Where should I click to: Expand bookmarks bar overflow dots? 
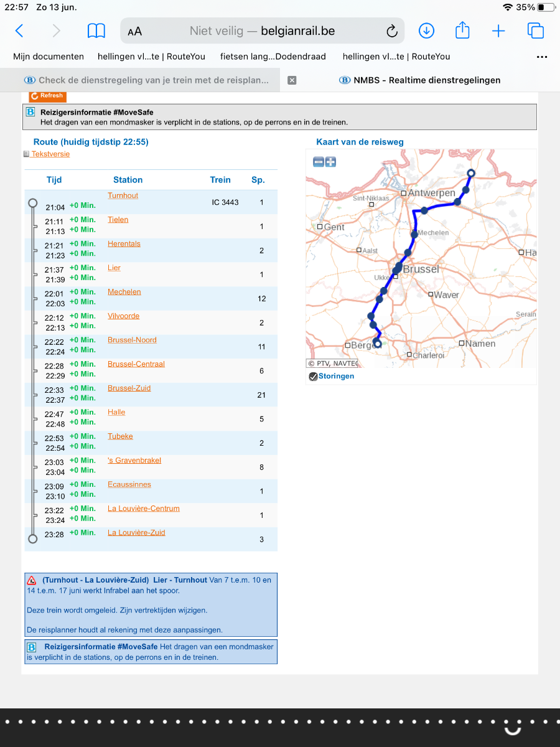541,57
